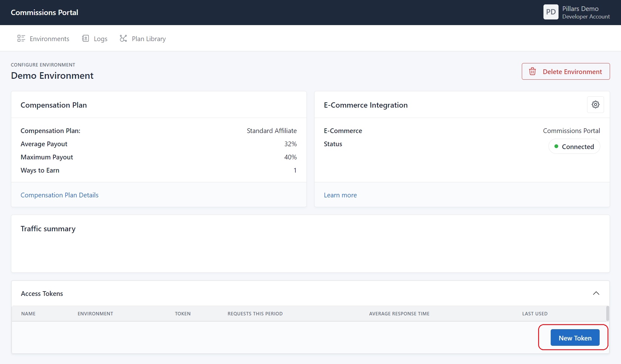Click the Learn more link
Screen dimensions: 621x364
click(340, 195)
